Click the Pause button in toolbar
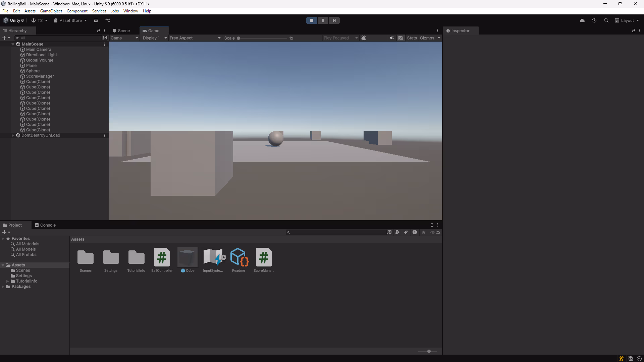 click(x=323, y=20)
